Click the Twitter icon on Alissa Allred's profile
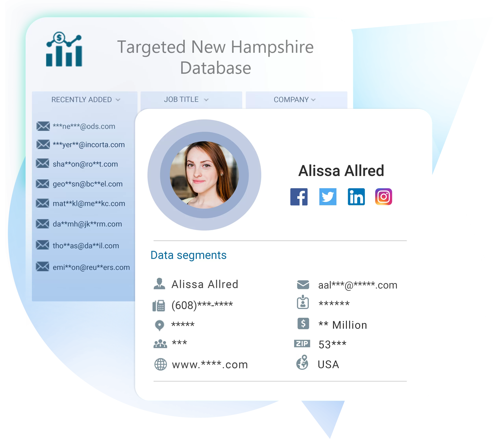The image size is (504, 442). click(x=327, y=198)
